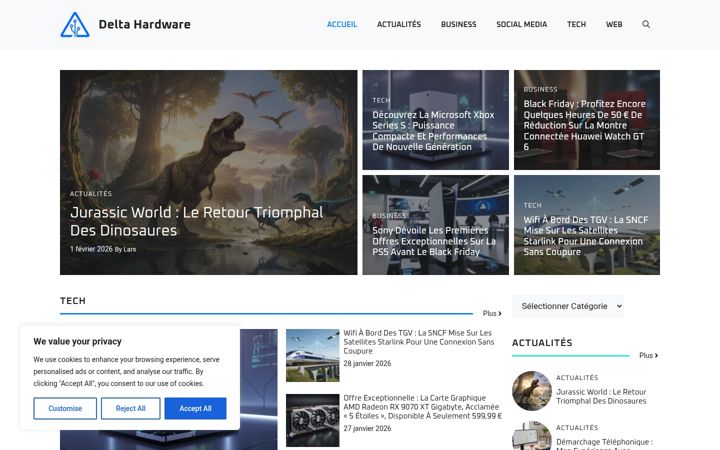This screenshot has width=720, height=450.
Task: Open the author link Lars
Action: [x=130, y=249]
